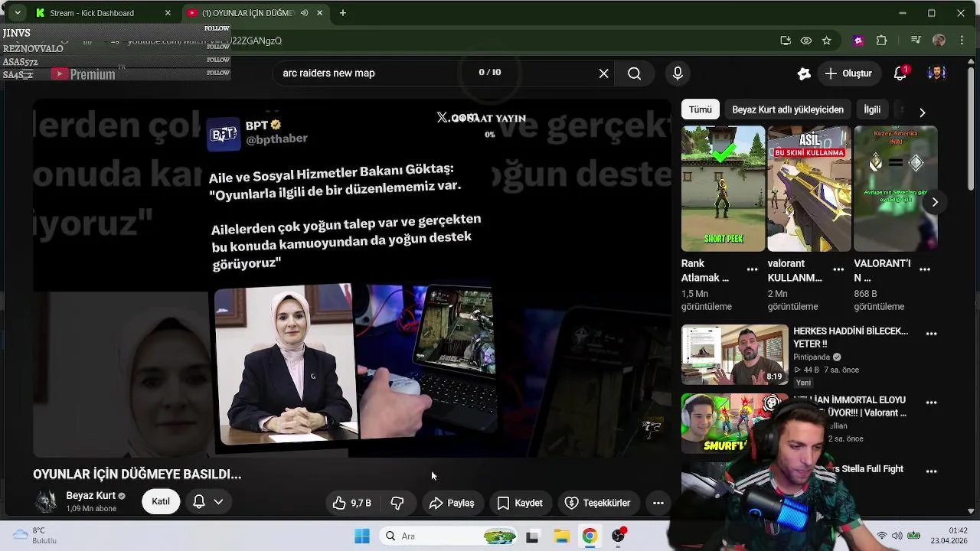Open the Chrome taskbar icon
980x551 pixels.
click(x=590, y=536)
